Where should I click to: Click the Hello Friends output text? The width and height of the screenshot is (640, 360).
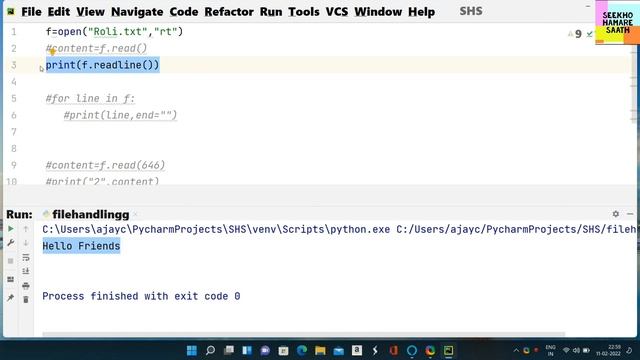click(x=81, y=246)
